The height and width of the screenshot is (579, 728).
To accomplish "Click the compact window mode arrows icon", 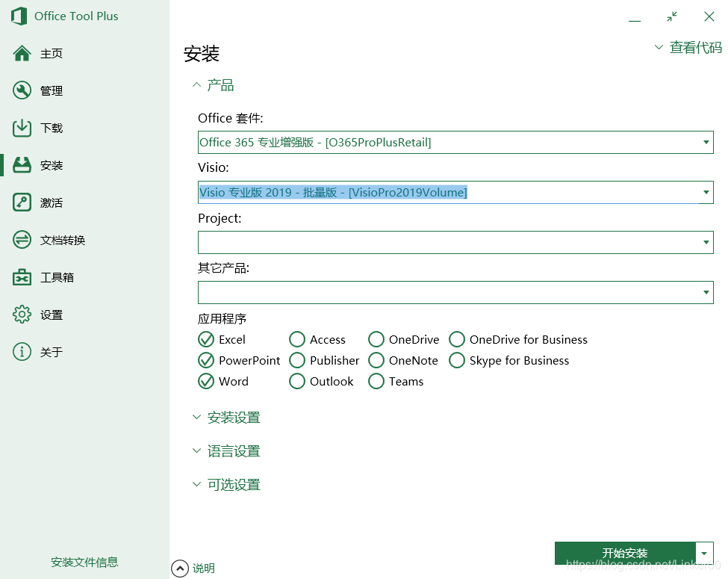I will 672,16.
